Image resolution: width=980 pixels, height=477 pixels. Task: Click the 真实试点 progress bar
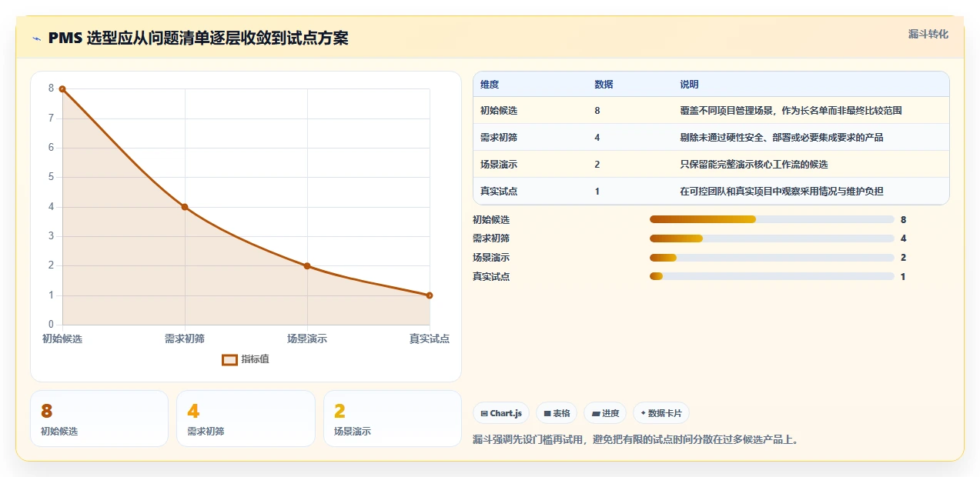pos(772,277)
